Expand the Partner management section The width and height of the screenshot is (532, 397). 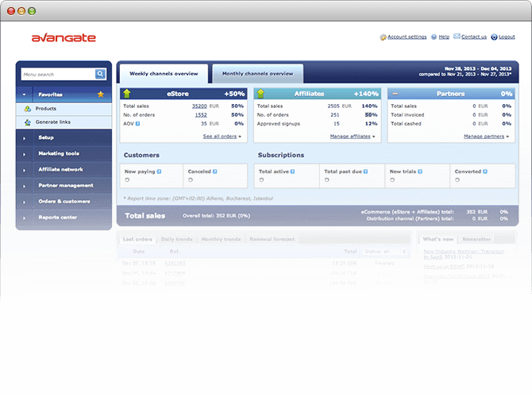coord(24,186)
